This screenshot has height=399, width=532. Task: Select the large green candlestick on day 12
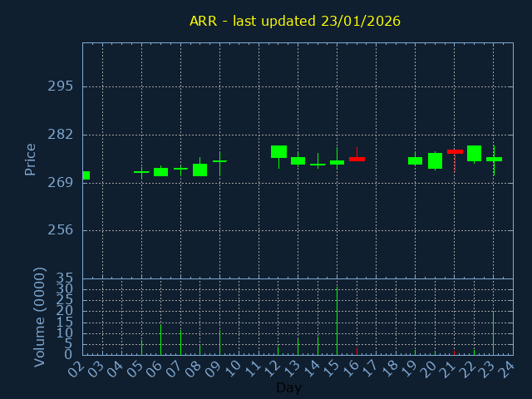click(278, 151)
